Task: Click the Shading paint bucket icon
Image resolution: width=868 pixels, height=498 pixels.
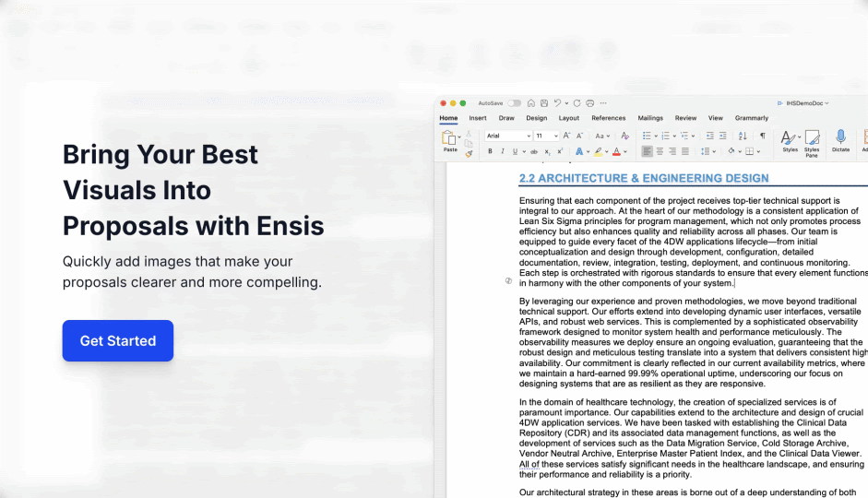Action: point(731,150)
